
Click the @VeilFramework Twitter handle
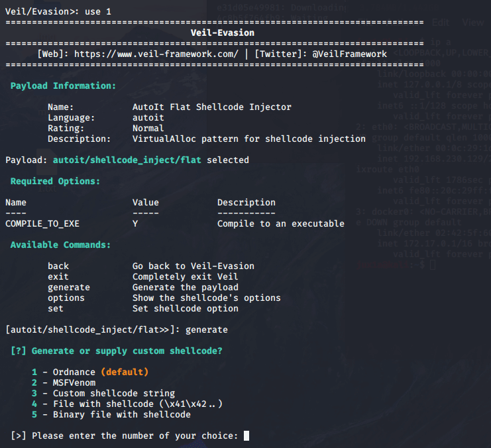click(349, 54)
